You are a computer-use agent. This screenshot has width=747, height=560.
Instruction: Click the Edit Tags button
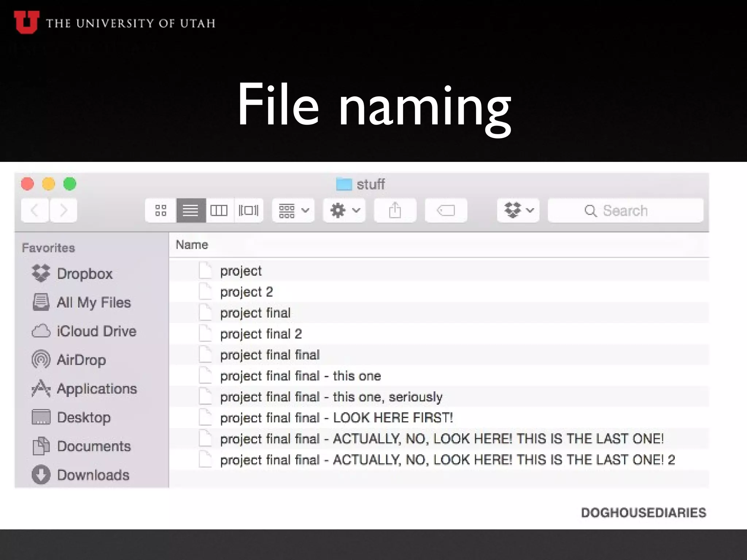(x=446, y=210)
